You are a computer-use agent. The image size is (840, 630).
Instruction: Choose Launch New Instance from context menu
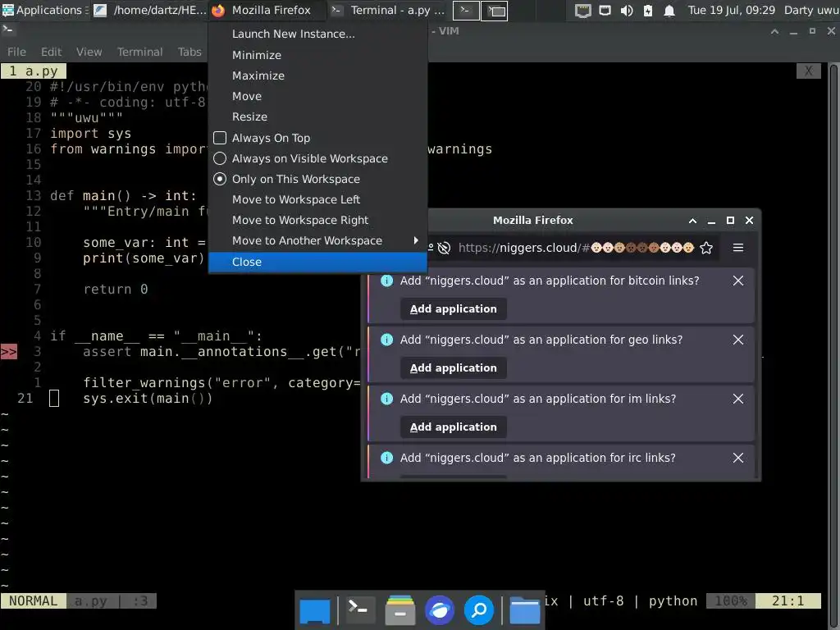click(317, 34)
